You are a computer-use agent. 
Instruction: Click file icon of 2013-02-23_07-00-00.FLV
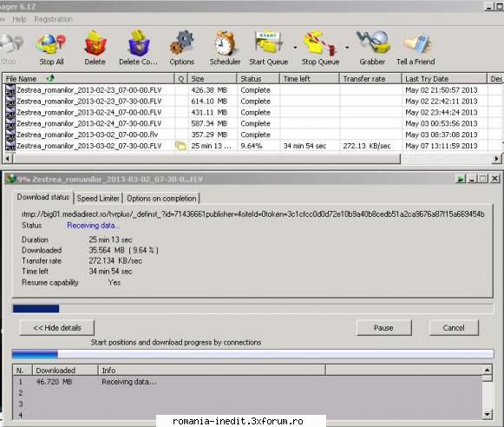10,89
